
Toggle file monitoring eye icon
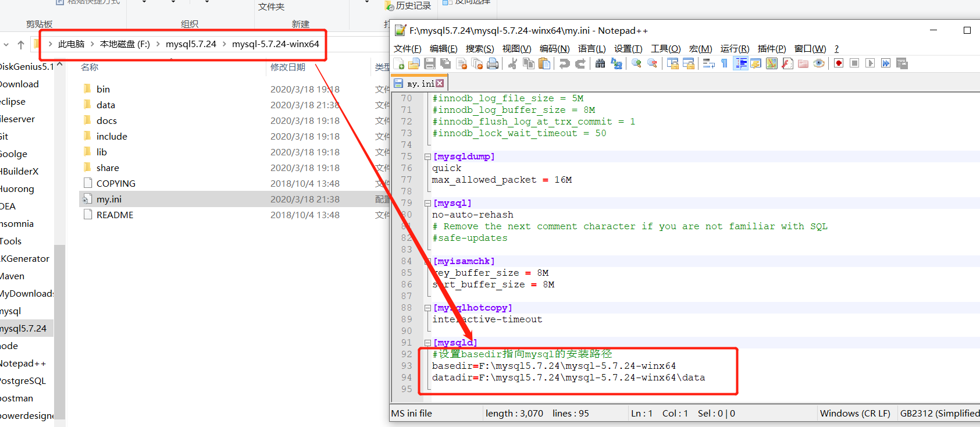(x=819, y=63)
